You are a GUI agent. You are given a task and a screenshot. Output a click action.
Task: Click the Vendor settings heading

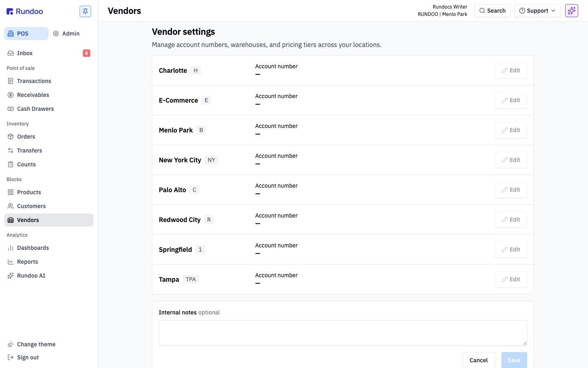click(x=183, y=31)
